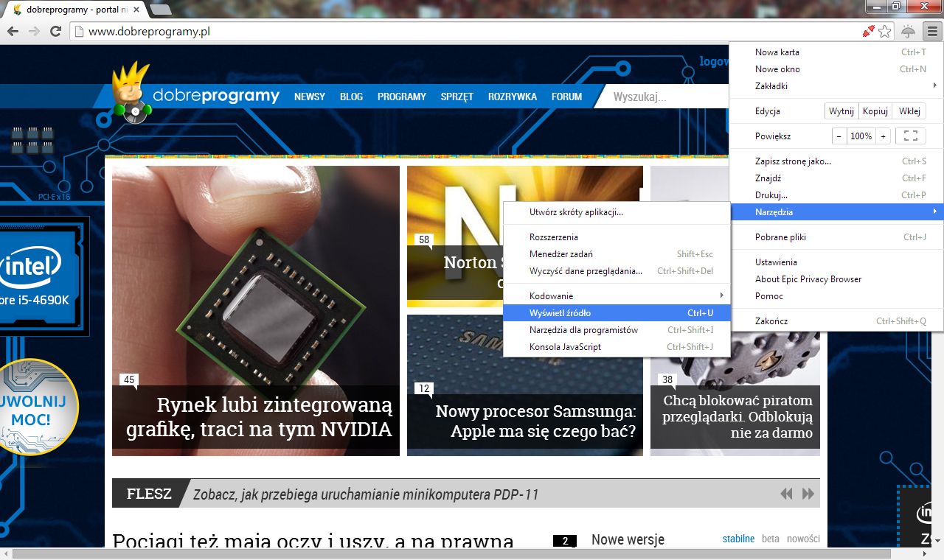Open About Epic Privacy Browser

pyautogui.click(x=836, y=279)
